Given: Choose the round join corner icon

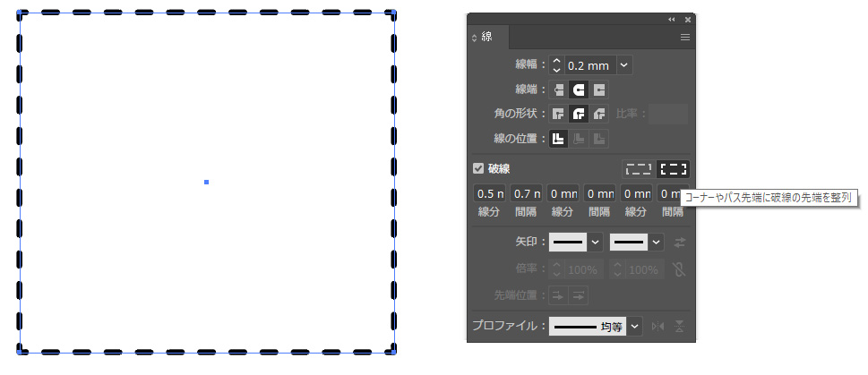Looking at the screenshot, I should 579,114.
